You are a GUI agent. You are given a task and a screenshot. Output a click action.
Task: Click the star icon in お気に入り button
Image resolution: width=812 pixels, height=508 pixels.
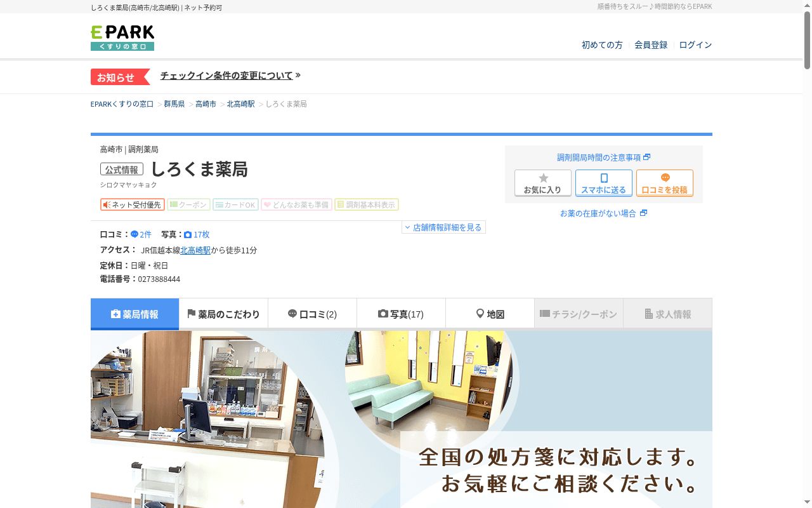click(x=543, y=178)
